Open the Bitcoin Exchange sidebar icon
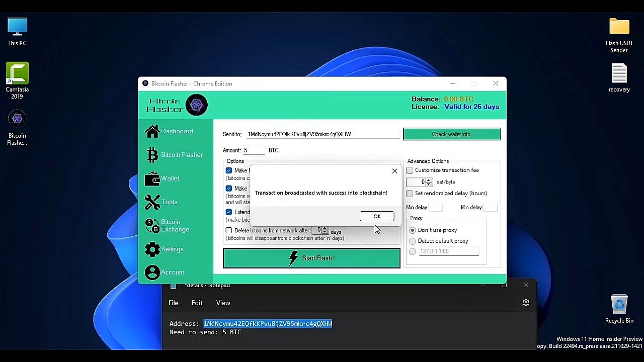 152,226
